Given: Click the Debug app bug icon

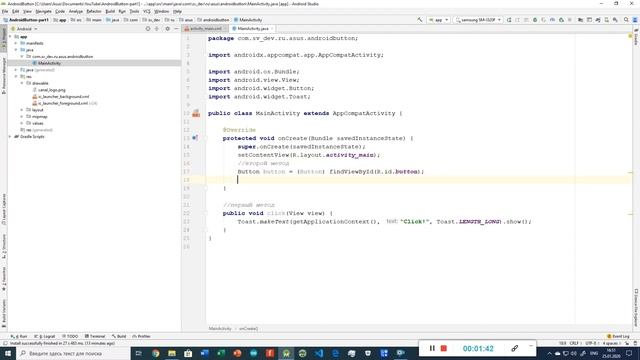Looking at the screenshot, I should coord(535,20).
